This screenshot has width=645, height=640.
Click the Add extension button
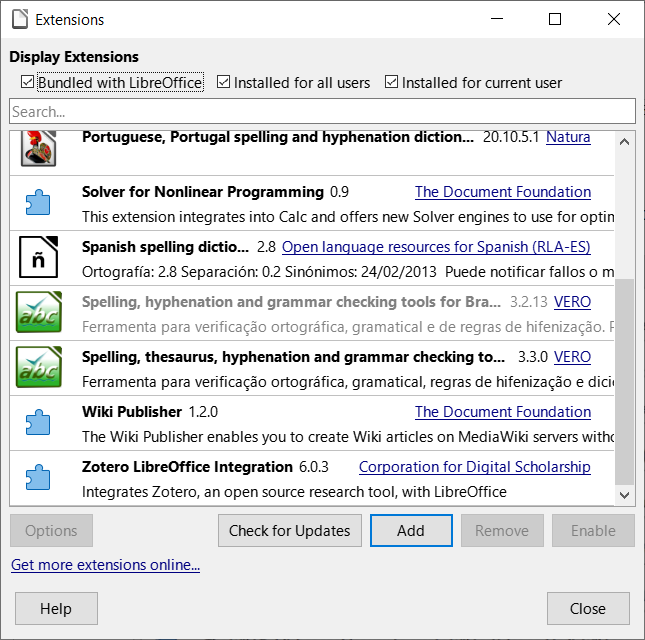coord(411,531)
